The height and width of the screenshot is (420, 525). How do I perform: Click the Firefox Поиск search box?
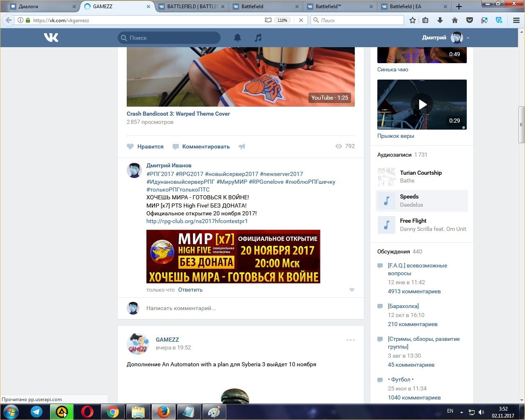click(x=357, y=20)
